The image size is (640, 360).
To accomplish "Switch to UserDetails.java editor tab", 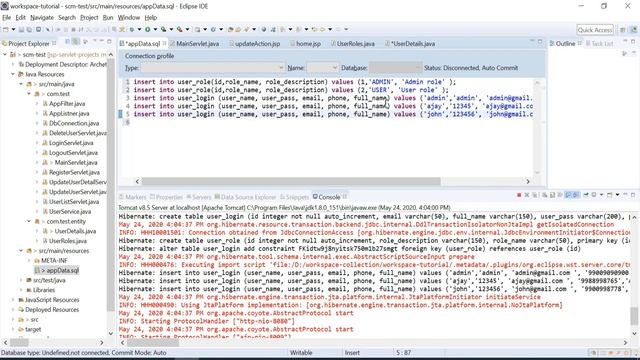I will (x=413, y=43).
